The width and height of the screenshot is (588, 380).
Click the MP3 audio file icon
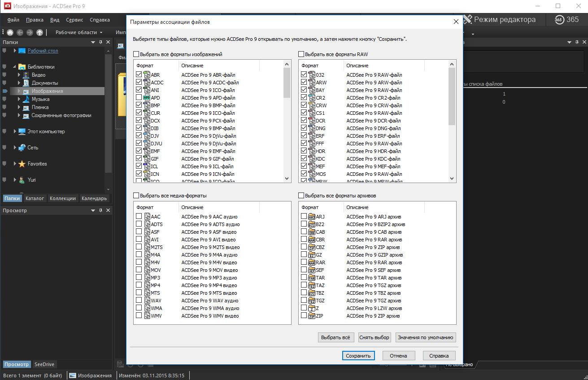point(147,278)
